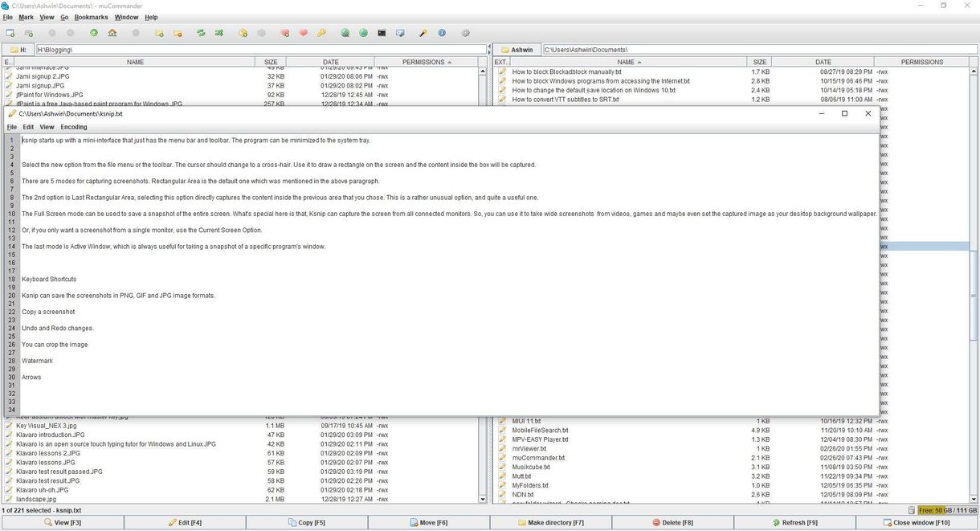Open Edit credentials key icon
This screenshot has width=980, height=531.
point(321,33)
